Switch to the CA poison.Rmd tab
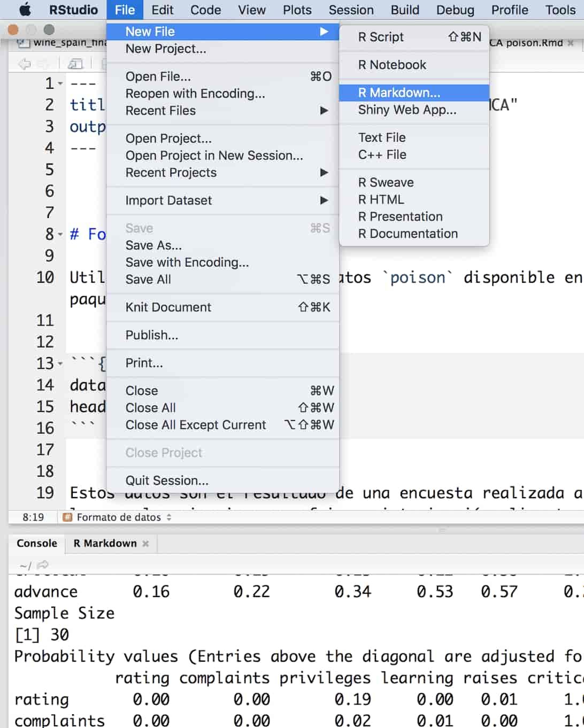The image size is (584, 728). (526, 43)
